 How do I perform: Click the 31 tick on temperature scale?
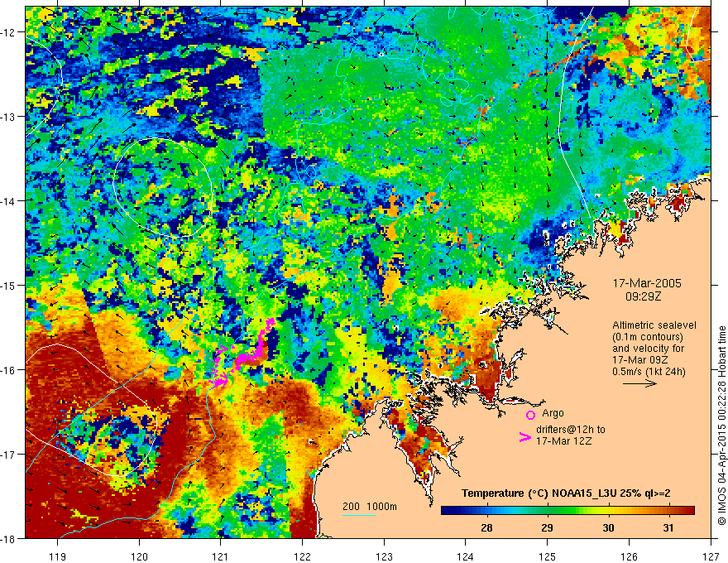[668, 527]
